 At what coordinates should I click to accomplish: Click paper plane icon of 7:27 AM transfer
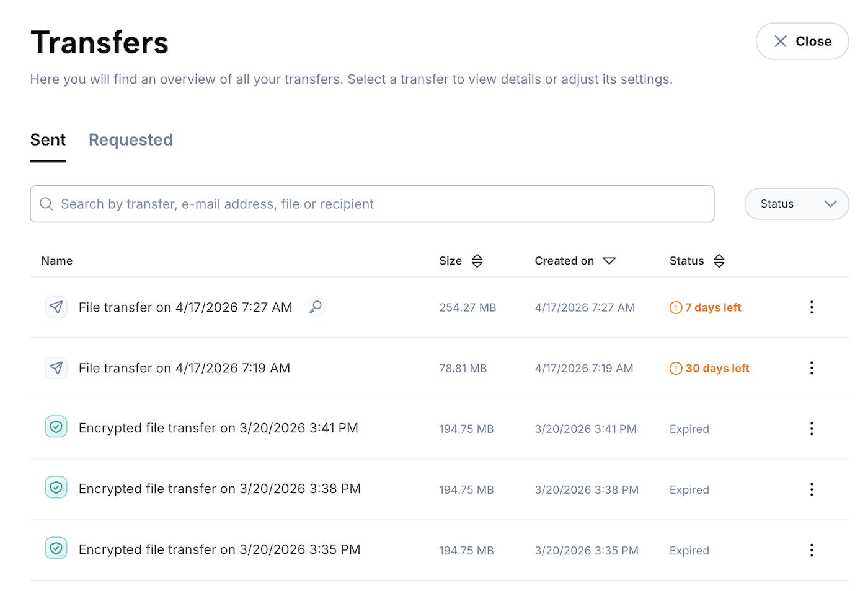click(x=56, y=307)
